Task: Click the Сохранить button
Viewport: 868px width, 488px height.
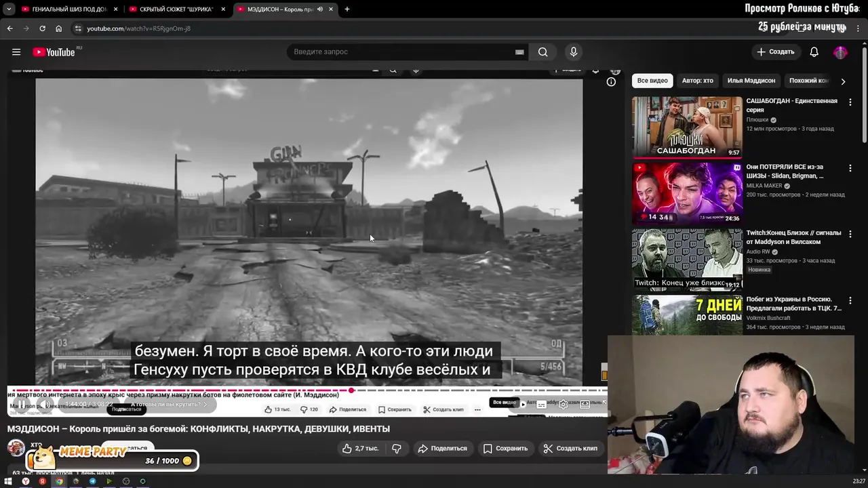Action: pyautogui.click(x=505, y=448)
